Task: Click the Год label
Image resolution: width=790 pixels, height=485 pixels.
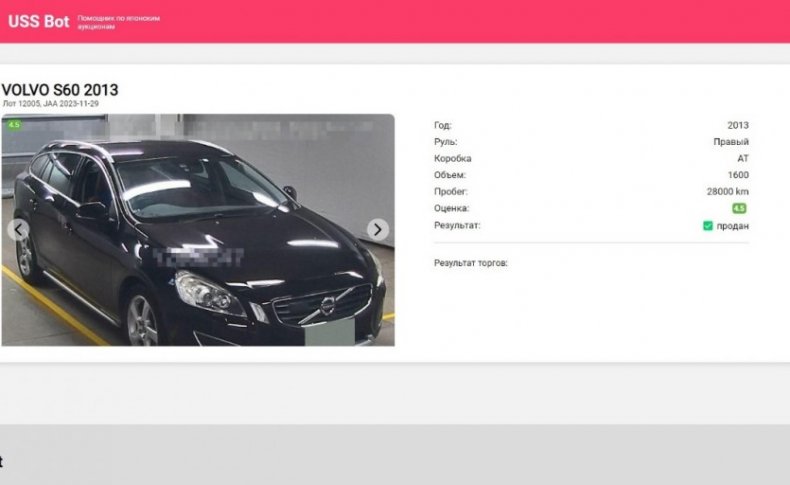Action: pos(442,125)
